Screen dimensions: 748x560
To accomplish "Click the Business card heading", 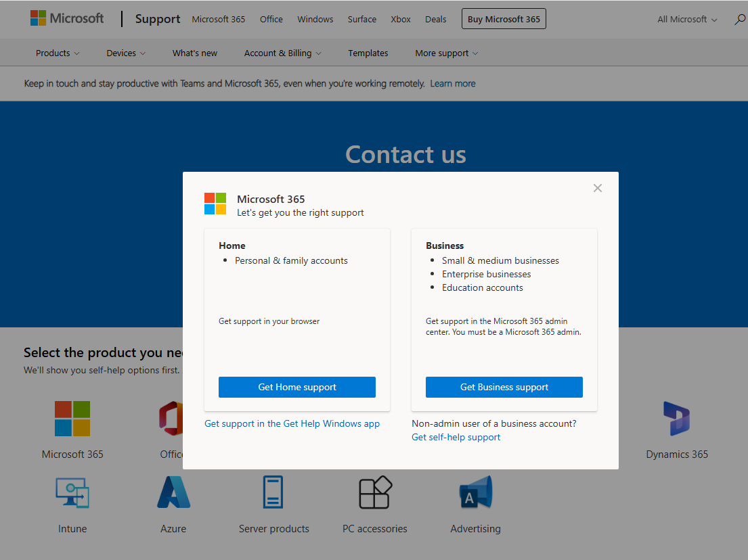I will click(445, 246).
